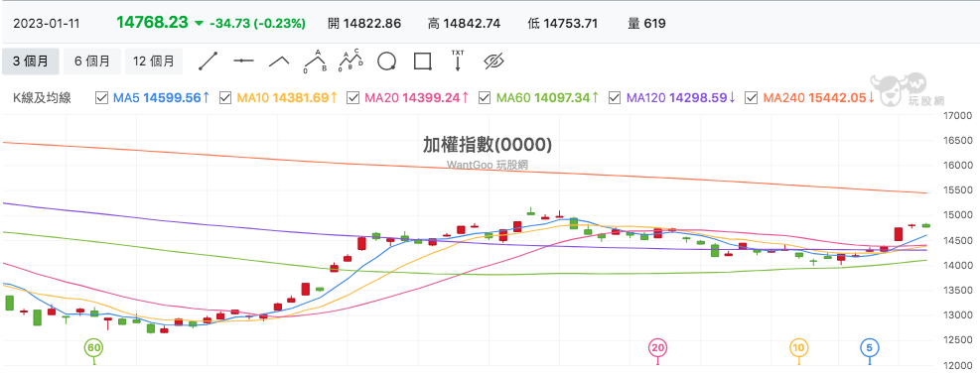Click the opening price 開 14822.86
The height and width of the screenshot is (374, 980).
click(x=364, y=24)
